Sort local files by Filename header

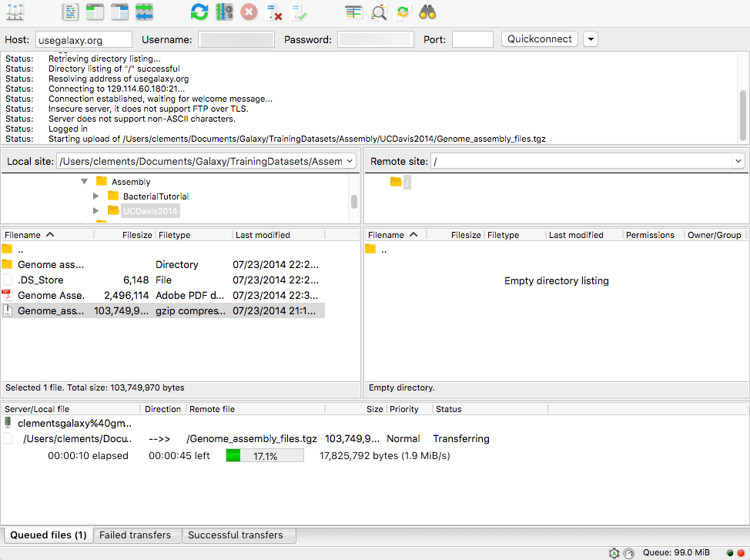pos(47,235)
